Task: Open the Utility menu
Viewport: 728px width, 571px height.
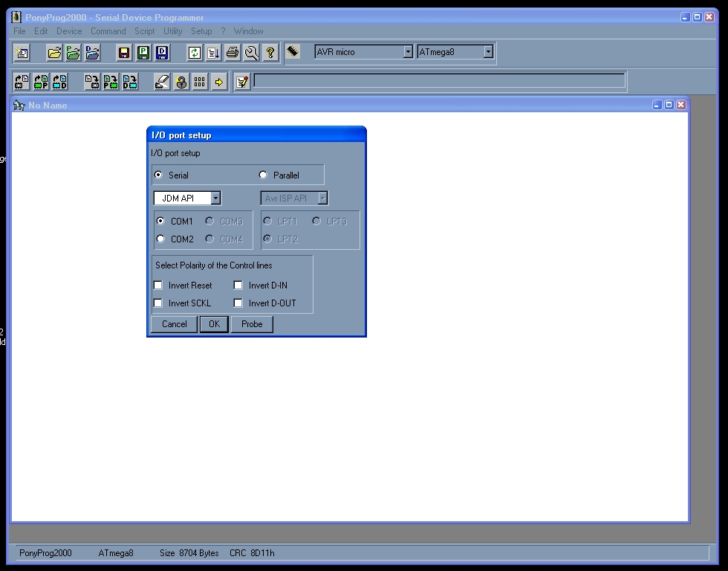Action: pyautogui.click(x=172, y=31)
